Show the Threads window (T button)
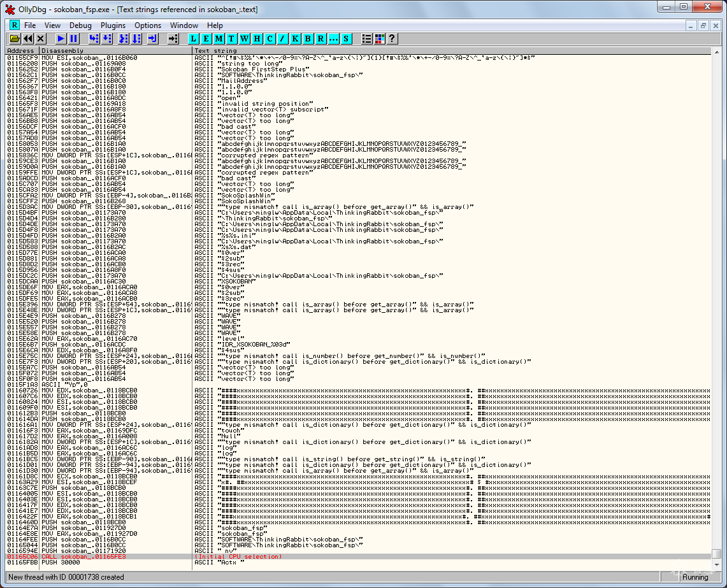 tap(231, 39)
